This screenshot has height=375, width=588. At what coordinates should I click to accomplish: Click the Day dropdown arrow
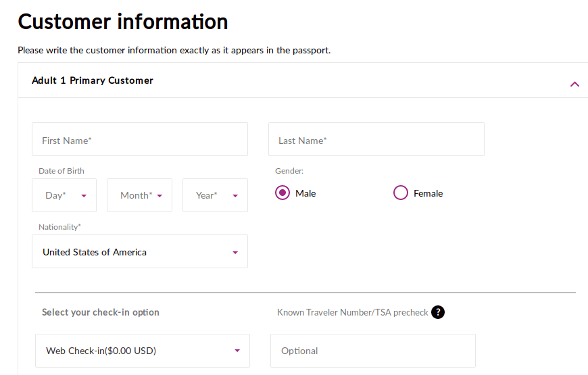84,196
